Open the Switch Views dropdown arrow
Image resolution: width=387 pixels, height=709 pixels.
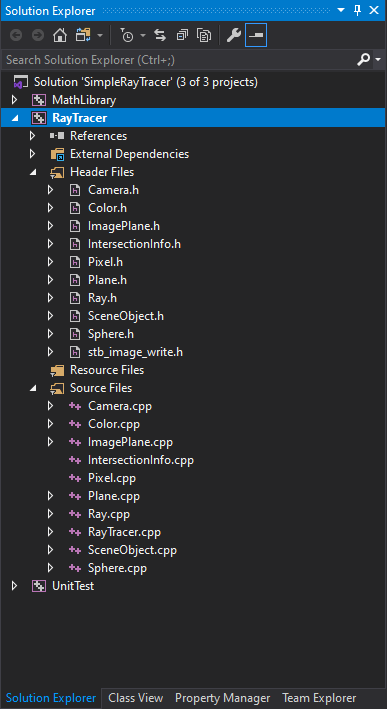[99, 35]
